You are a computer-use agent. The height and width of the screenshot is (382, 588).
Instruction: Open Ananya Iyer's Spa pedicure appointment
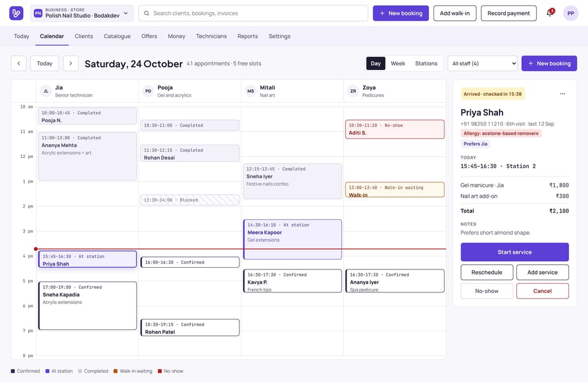pyautogui.click(x=394, y=281)
